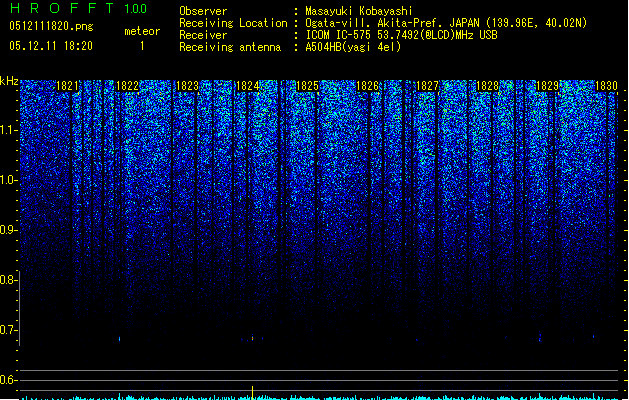Click the 1.1 kHz axis label
This screenshot has width=629, height=400.
8,130
